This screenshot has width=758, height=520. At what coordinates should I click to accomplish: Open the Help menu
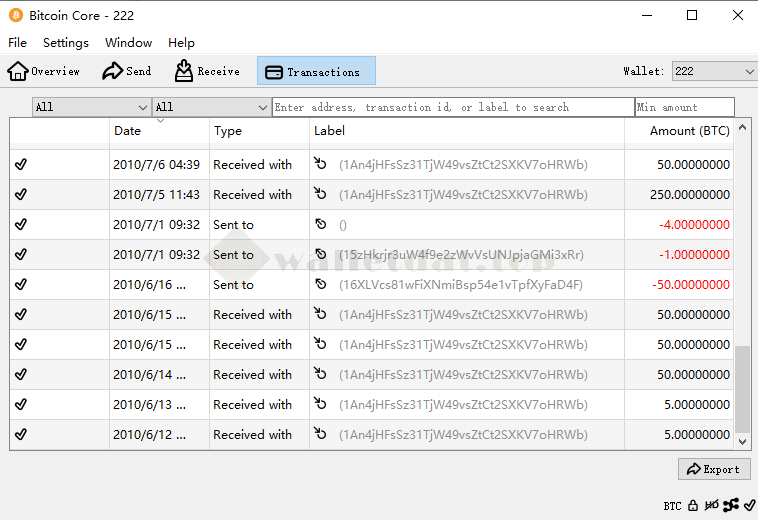pyautogui.click(x=181, y=43)
